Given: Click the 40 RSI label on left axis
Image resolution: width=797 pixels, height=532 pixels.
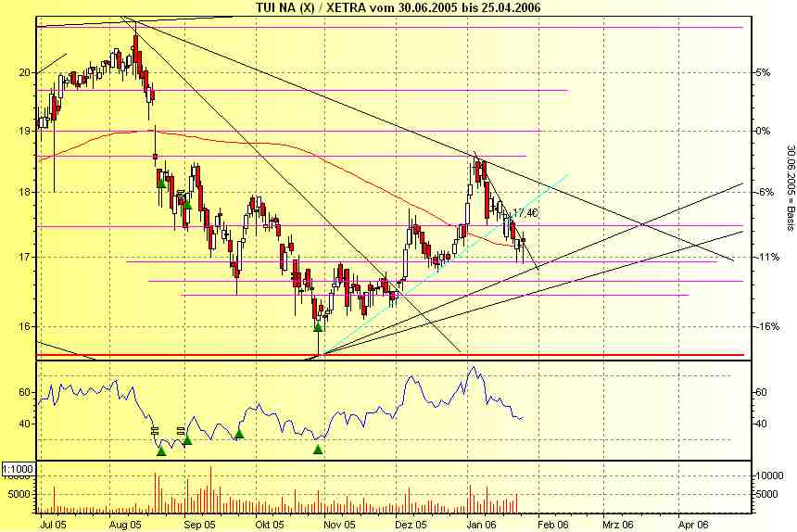Looking at the screenshot, I should coord(25,424).
